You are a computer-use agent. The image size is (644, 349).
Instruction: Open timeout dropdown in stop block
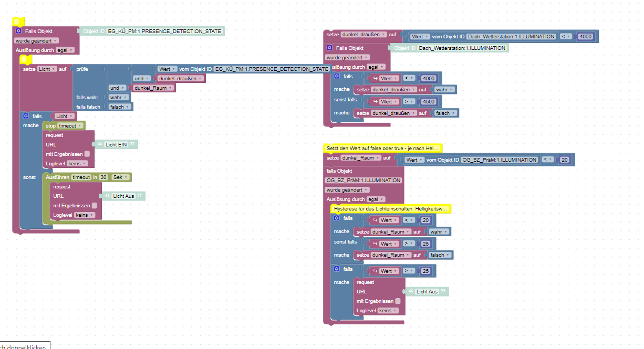tap(70, 126)
